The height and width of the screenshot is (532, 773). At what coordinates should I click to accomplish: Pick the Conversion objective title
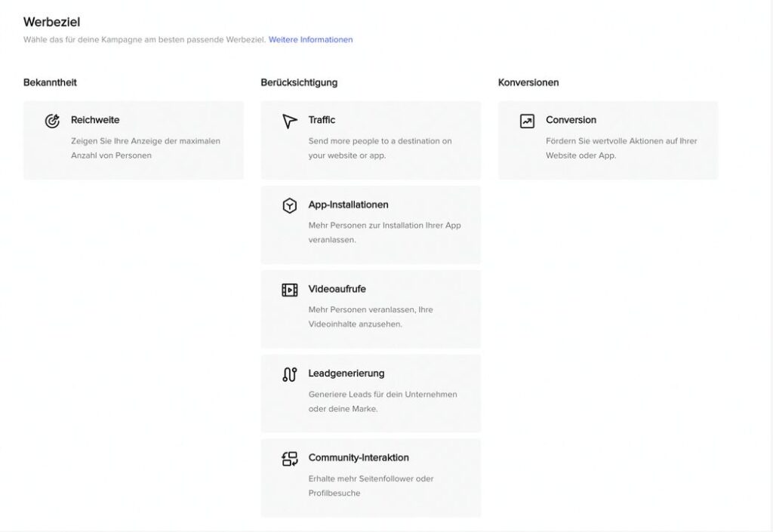coord(571,120)
